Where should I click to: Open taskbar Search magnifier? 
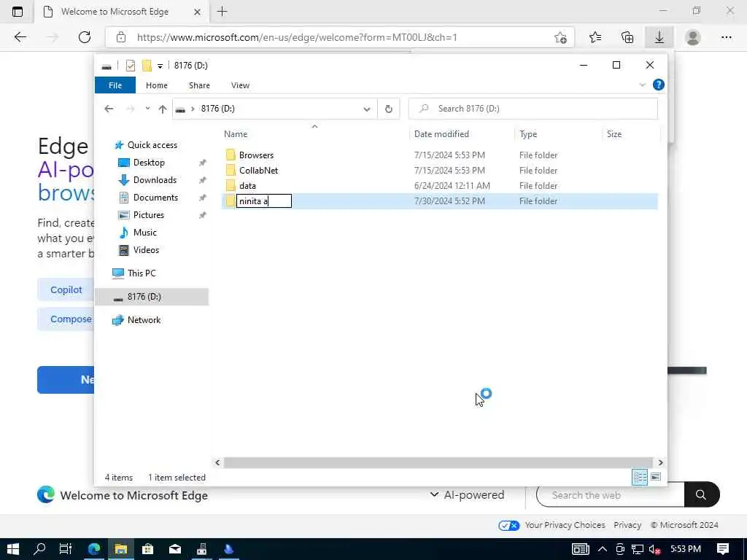[39, 549]
